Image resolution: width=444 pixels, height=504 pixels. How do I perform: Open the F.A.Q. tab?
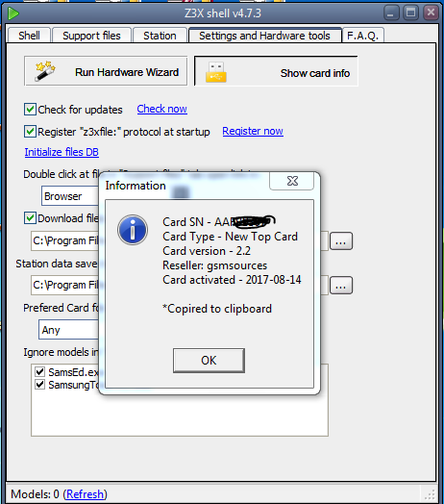tap(363, 36)
